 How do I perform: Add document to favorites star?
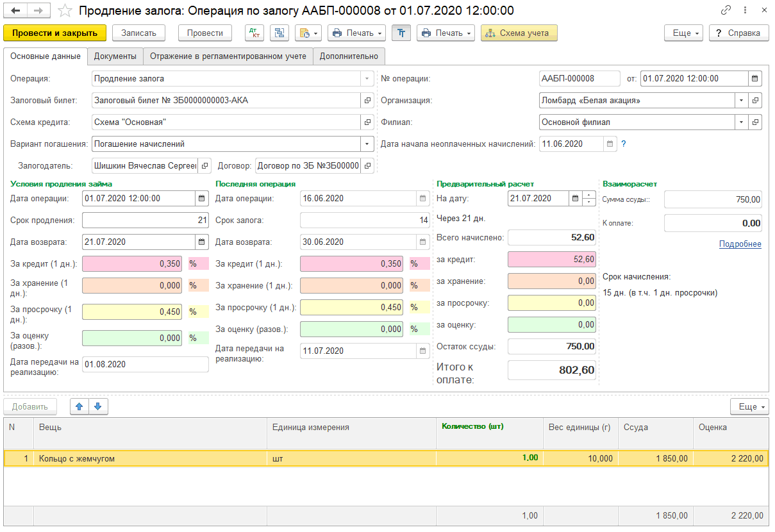pos(65,11)
